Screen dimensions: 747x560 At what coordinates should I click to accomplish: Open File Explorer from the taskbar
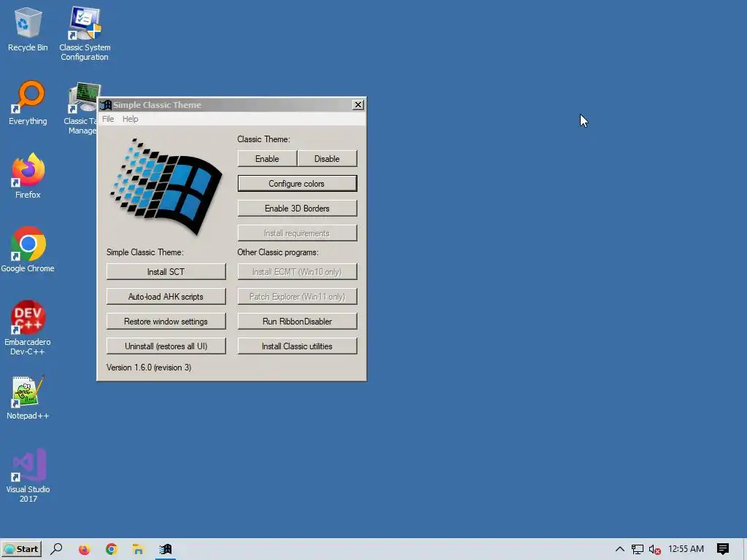[138, 549]
